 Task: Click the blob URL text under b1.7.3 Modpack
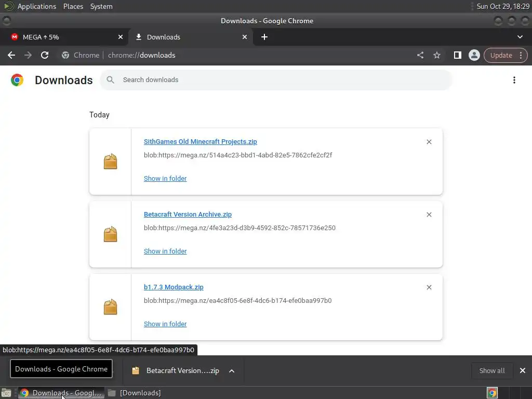click(x=237, y=300)
